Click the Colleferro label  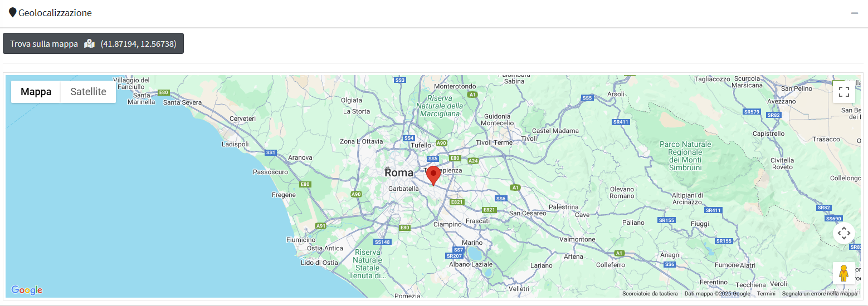tap(611, 265)
